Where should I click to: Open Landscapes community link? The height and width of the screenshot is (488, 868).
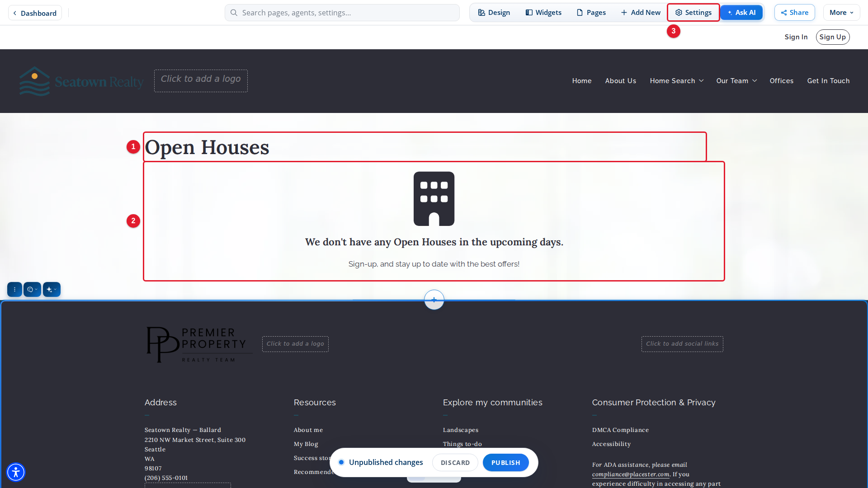click(461, 430)
